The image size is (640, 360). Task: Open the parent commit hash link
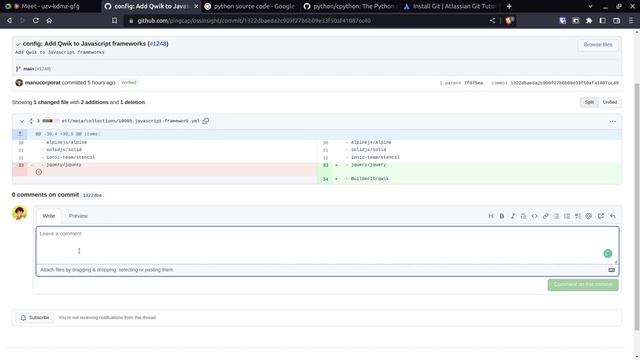[473, 83]
